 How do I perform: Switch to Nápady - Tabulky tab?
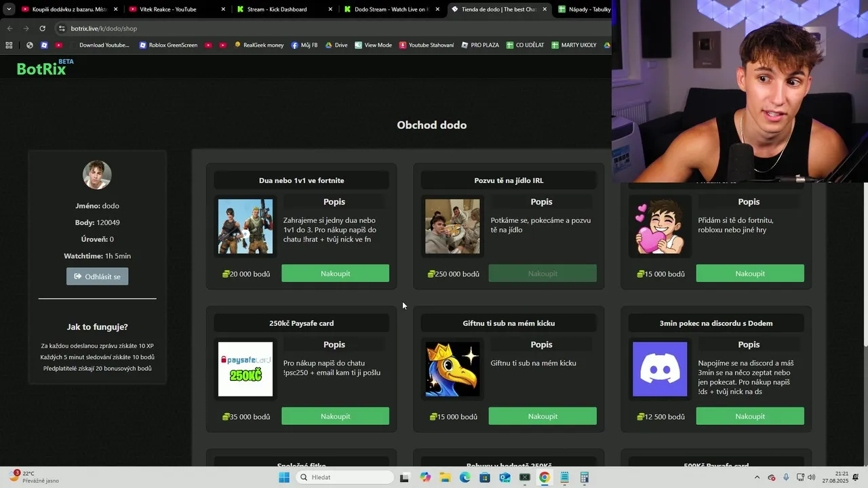[582, 9]
